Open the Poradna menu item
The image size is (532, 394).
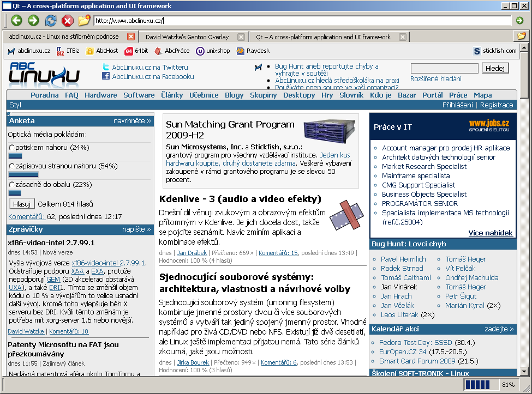44,95
